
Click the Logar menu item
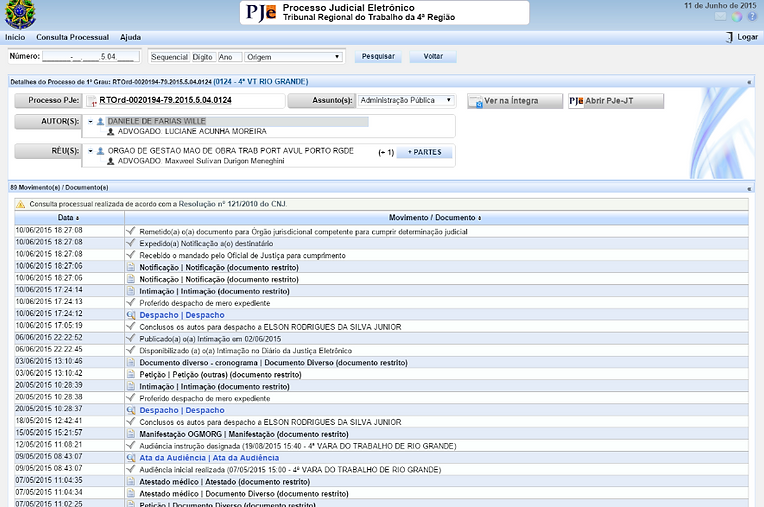[747, 37]
